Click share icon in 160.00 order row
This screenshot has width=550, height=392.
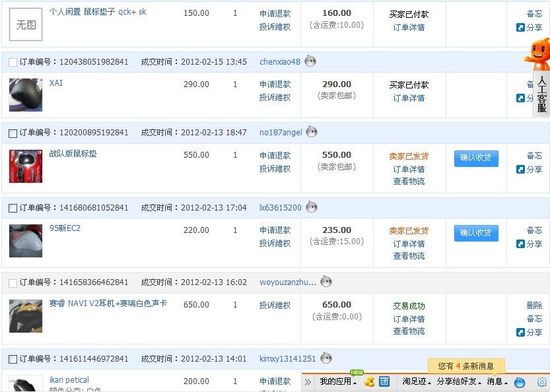[x=520, y=27]
